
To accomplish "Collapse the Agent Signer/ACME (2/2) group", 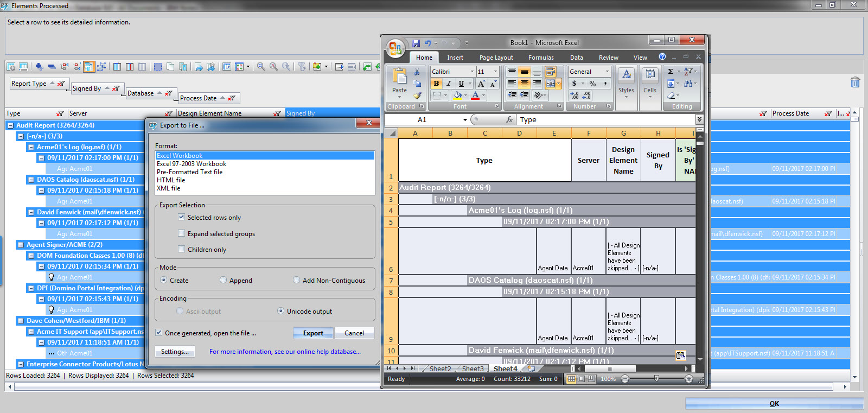I will 21,245.
